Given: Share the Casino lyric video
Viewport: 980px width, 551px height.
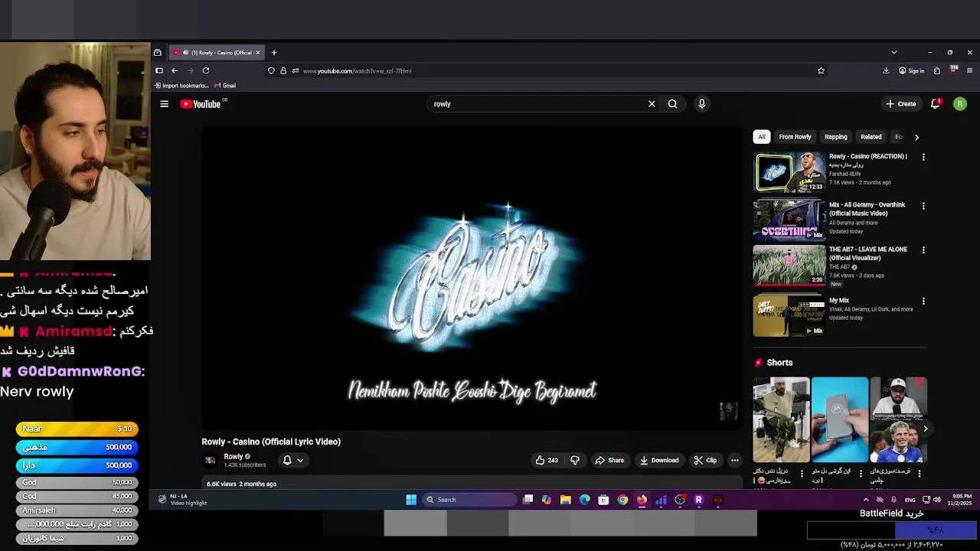Looking at the screenshot, I should pos(609,460).
